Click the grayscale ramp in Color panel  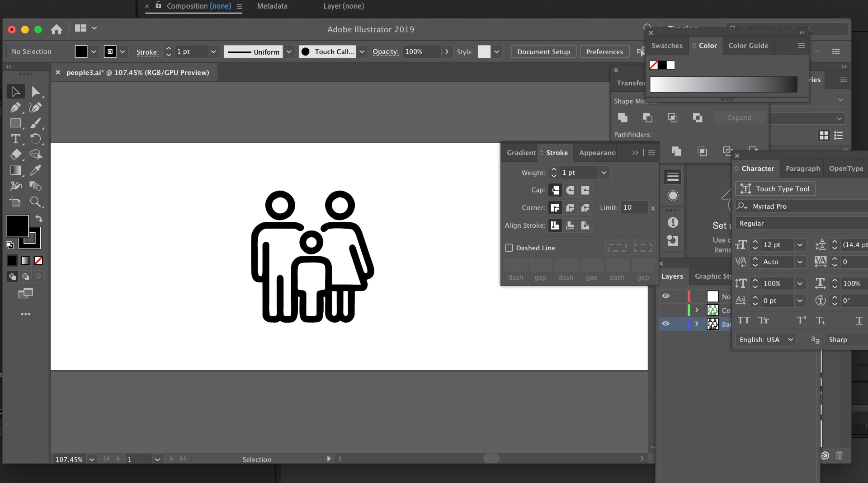pyautogui.click(x=723, y=84)
